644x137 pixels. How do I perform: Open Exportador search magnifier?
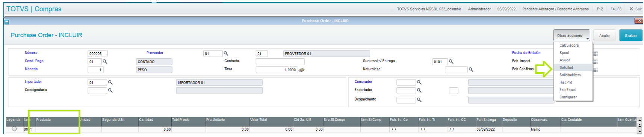[x=419, y=90]
